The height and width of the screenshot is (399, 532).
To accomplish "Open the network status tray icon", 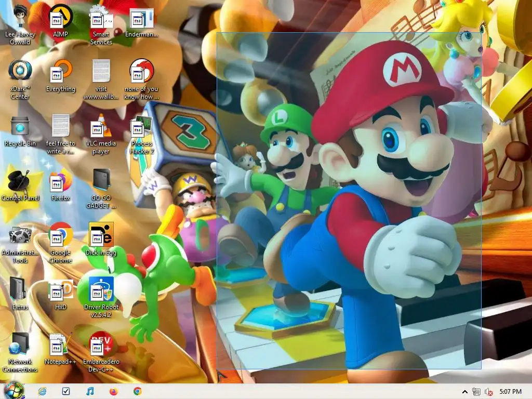I will (476, 392).
